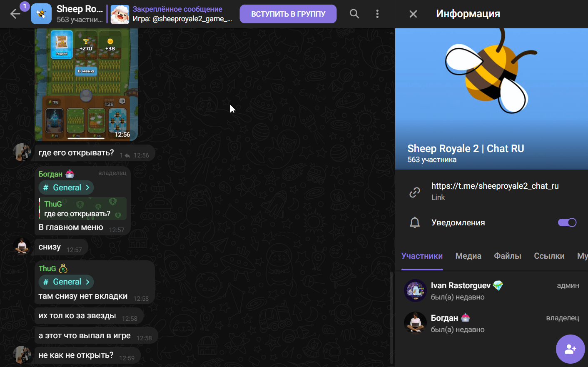Click the notifications bell icon
Screen dimensions: 588x367
click(x=415, y=222)
